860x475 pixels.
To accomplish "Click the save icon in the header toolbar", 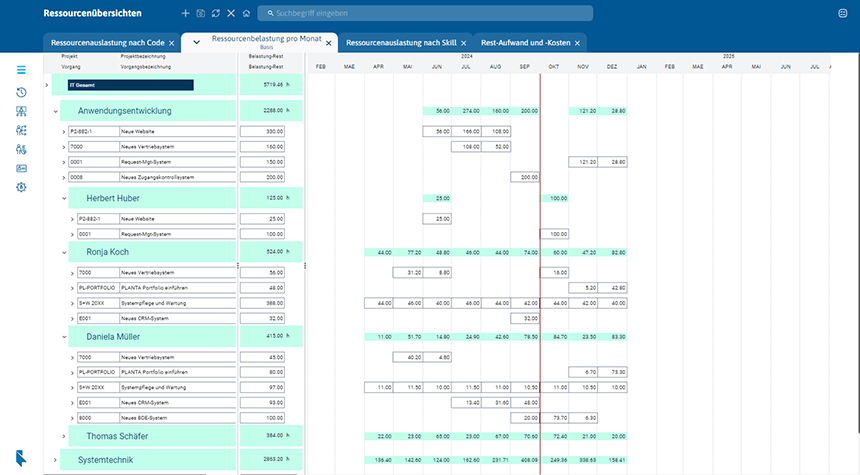I will tap(200, 14).
